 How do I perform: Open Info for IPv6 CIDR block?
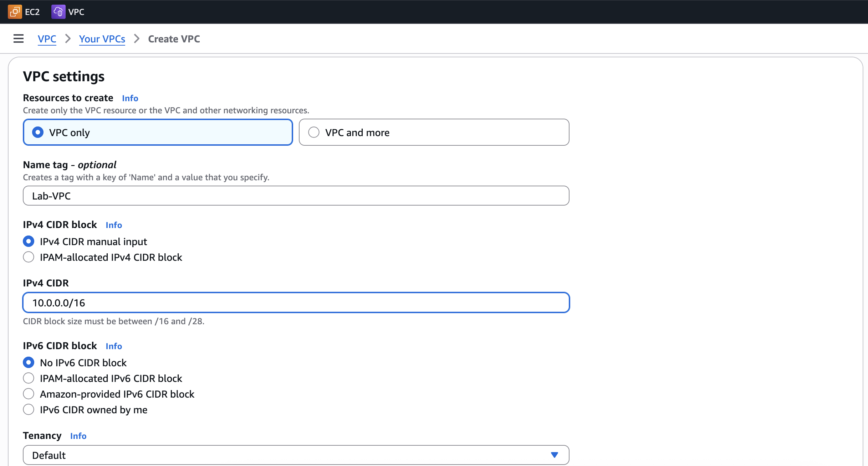click(x=114, y=346)
